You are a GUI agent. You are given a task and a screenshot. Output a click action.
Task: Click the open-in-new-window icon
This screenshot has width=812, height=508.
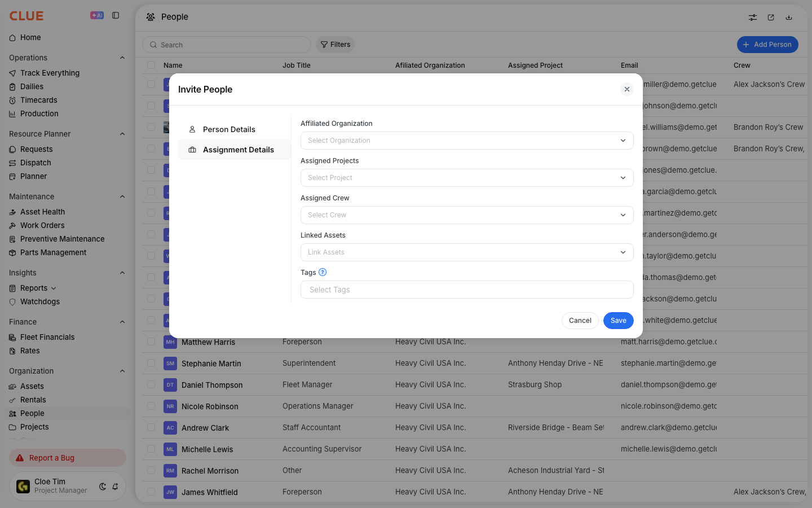tap(771, 17)
